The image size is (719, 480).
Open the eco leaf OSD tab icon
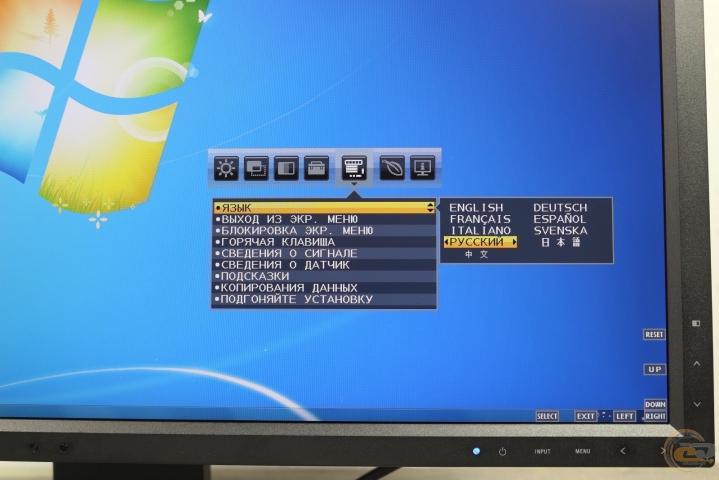392,168
